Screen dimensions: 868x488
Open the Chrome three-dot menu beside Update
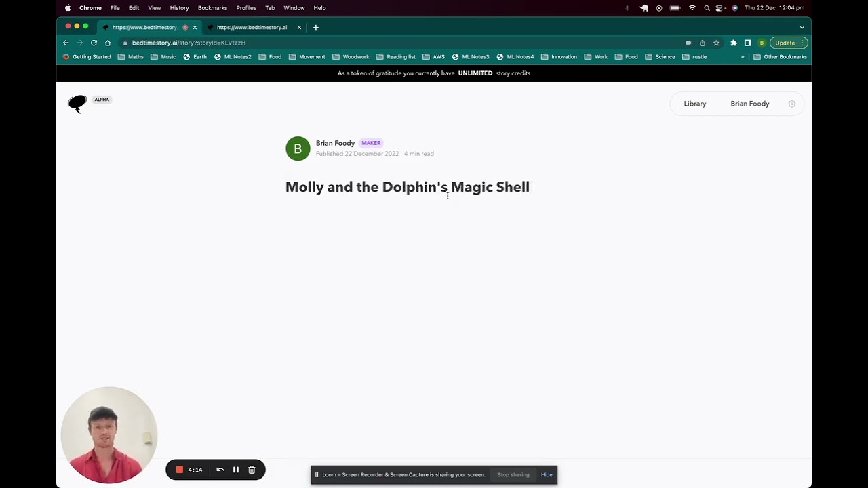(801, 43)
